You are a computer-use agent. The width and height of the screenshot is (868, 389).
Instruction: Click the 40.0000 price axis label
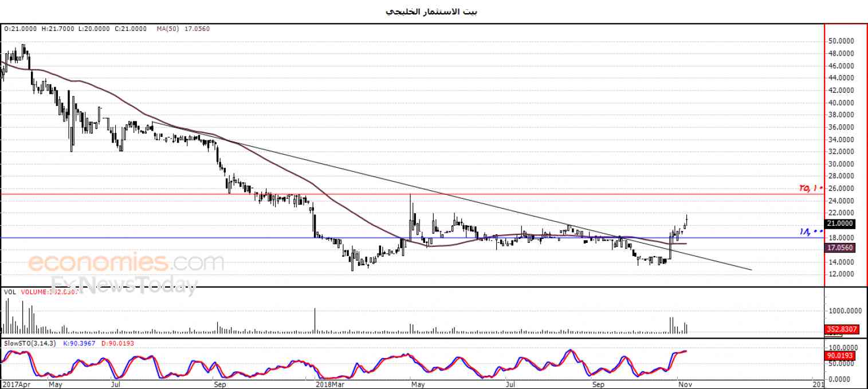(x=840, y=103)
